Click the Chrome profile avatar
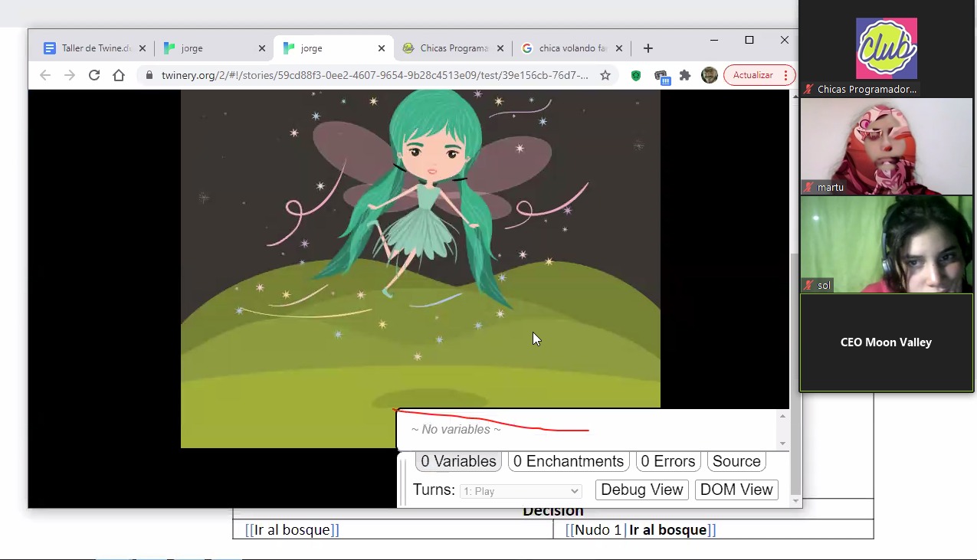The image size is (977, 560). [710, 75]
